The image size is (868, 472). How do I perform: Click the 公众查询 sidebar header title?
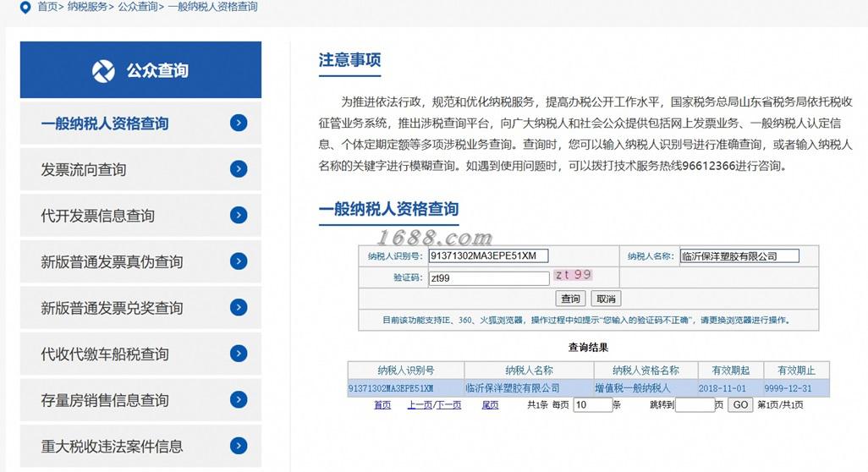pyautogui.click(x=157, y=71)
